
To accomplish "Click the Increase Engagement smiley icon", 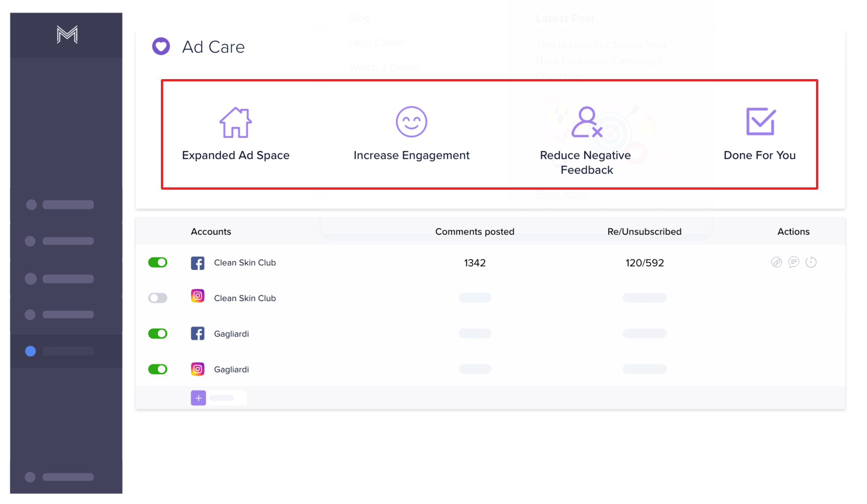I will coord(411,122).
